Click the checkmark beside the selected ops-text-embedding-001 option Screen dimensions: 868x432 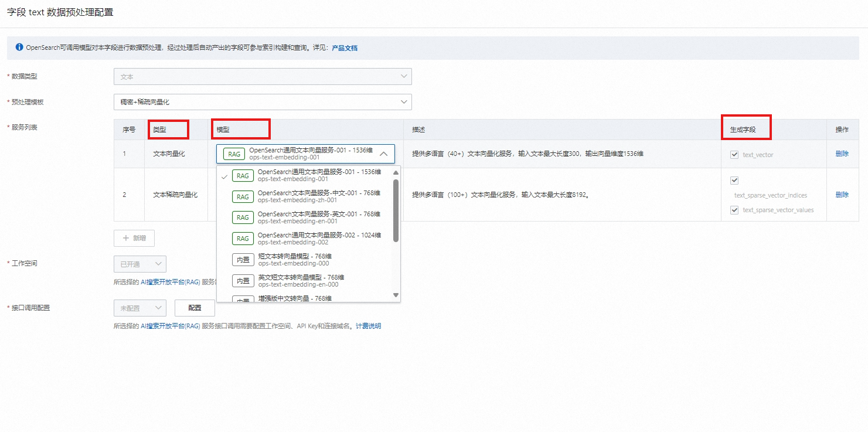[x=224, y=176]
